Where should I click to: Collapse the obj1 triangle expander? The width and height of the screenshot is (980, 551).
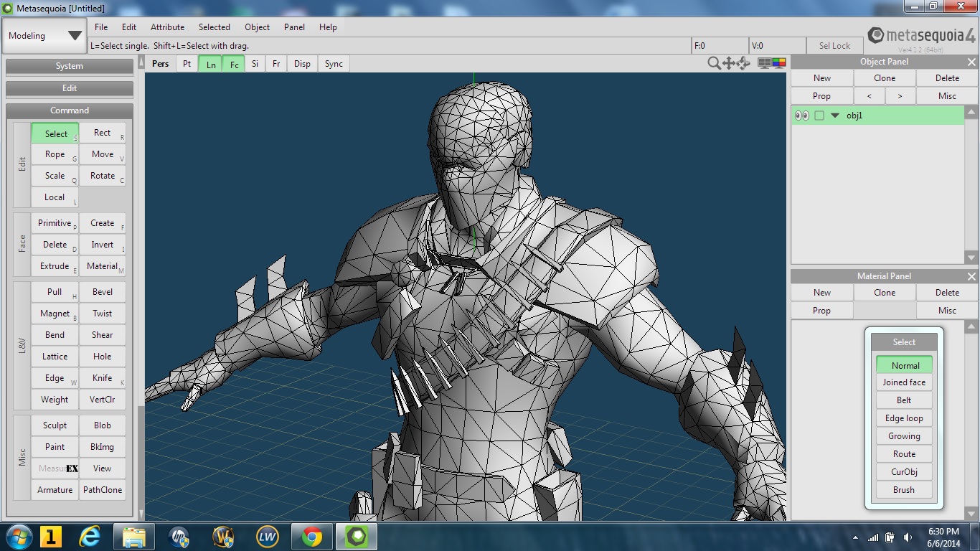point(835,116)
